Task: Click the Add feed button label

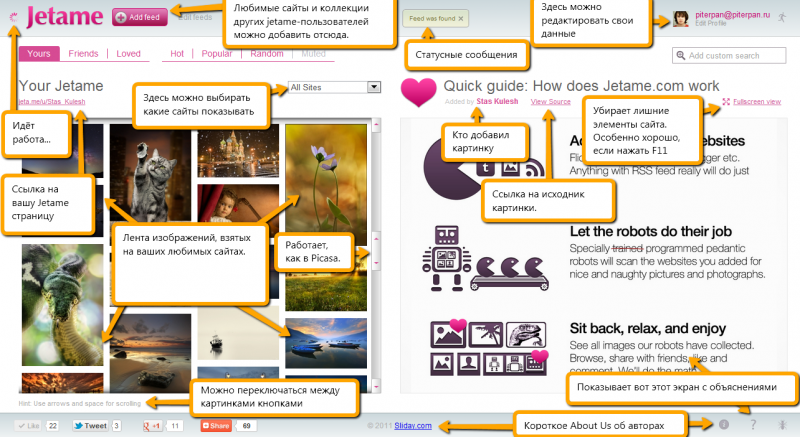Action: (144, 17)
